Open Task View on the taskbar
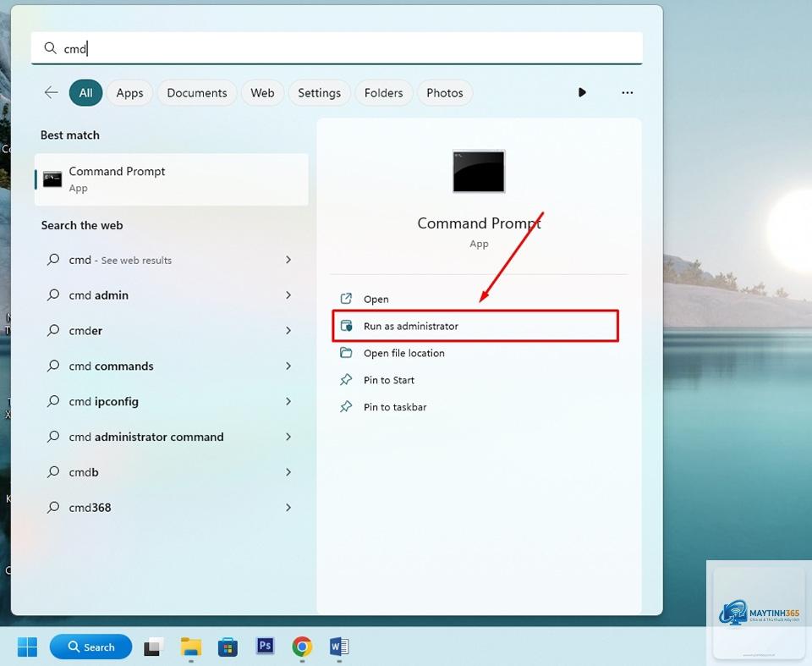 (154, 647)
